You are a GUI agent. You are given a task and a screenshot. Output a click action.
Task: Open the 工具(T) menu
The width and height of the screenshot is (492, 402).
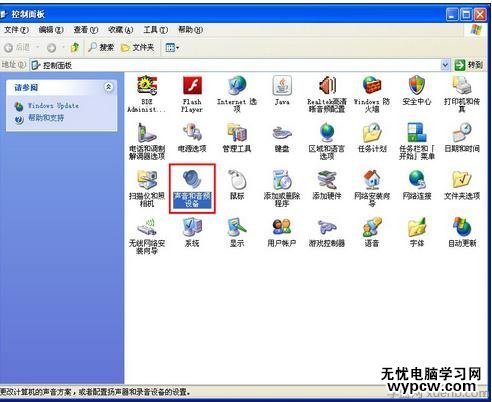[155, 30]
